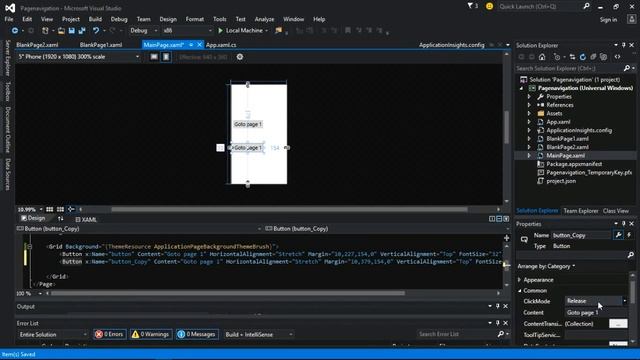Expand the Appearance property category
The image size is (640, 360).
(x=520, y=280)
